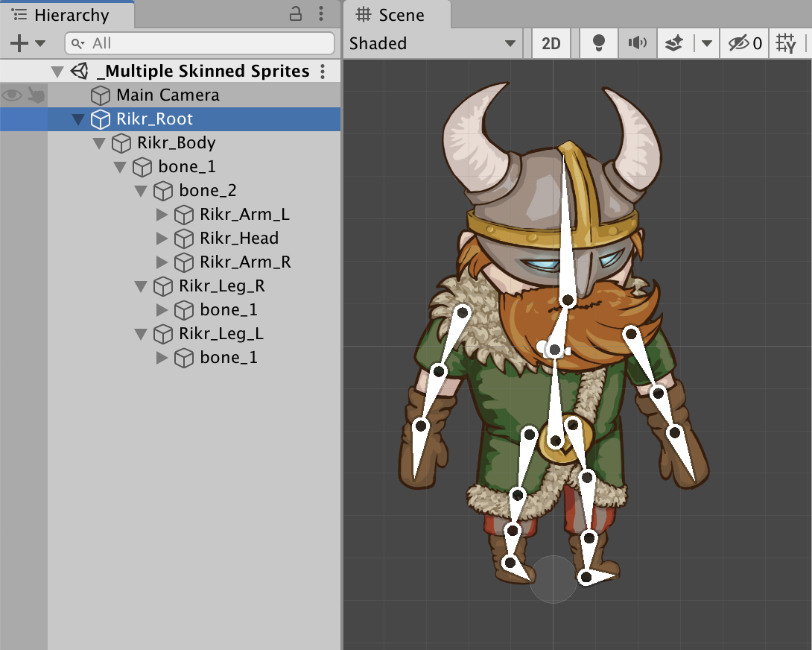Expand the Rikr_Head hierarchy item
The height and width of the screenshot is (650, 812).
pos(162,239)
